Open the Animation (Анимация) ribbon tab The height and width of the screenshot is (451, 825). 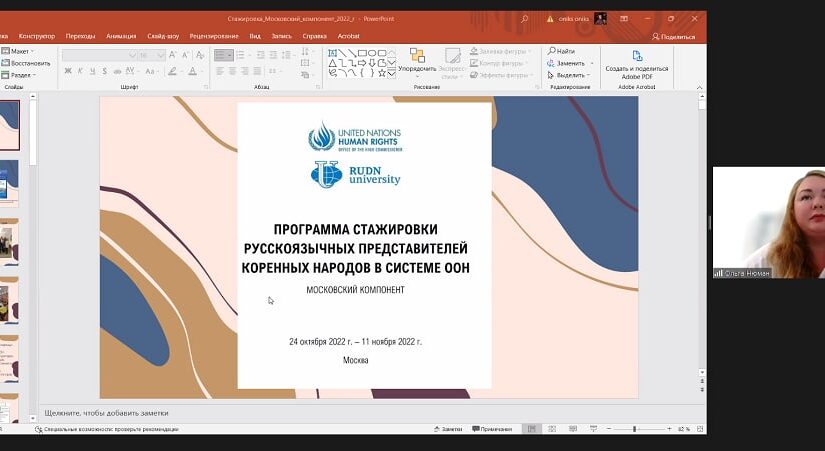click(x=120, y=36)
